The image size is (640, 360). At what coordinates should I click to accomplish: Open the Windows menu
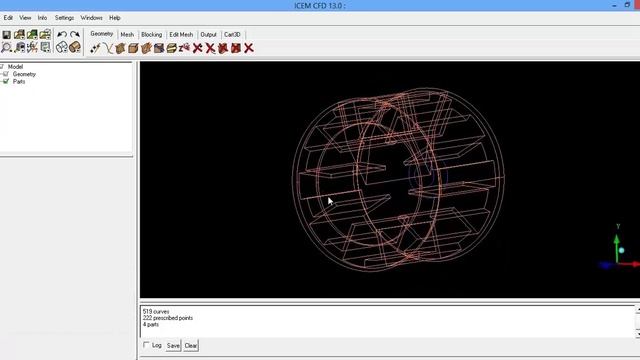(x=91, y=18)
